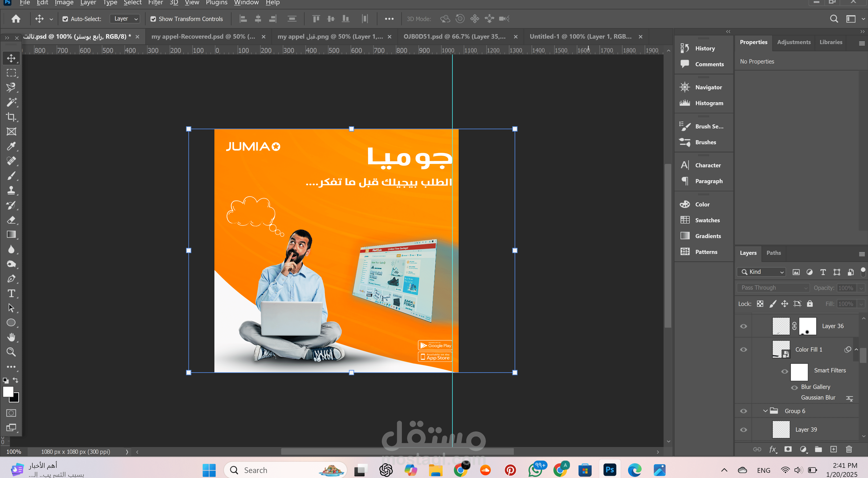868x478 pixels.
Task: Uncheck Show Transform Controls
Action: tap(153, 19)
